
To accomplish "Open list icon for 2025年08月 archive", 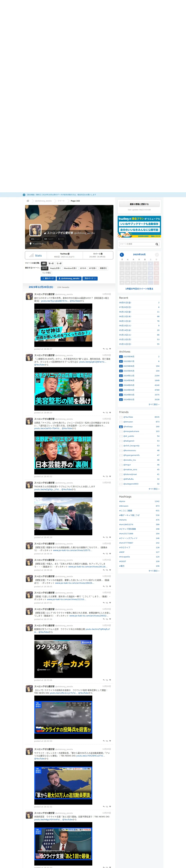I will [121, 356].
